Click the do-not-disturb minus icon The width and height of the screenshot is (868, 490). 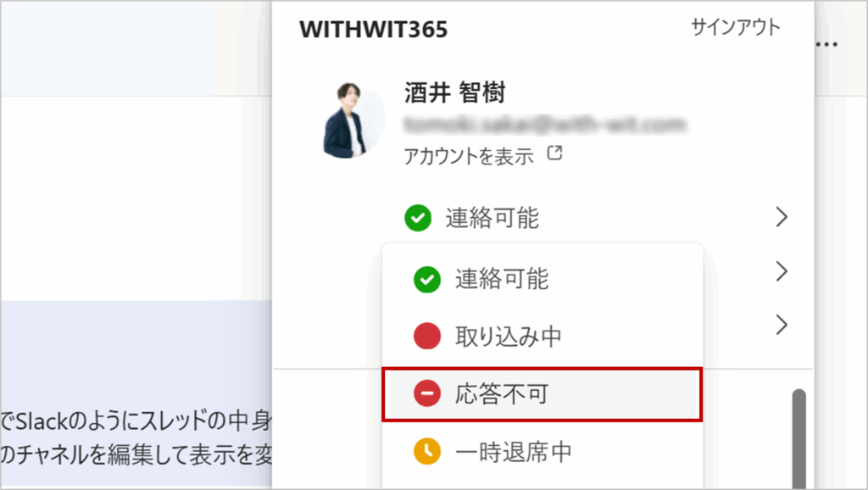[x=427, y=393]
